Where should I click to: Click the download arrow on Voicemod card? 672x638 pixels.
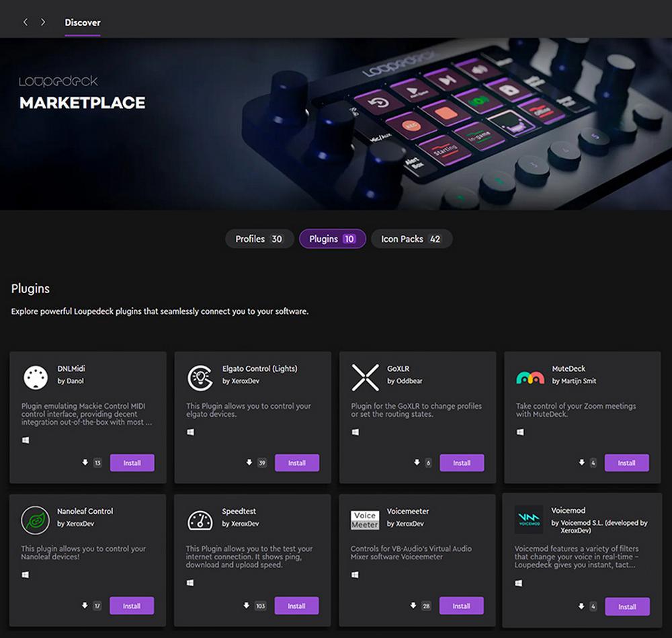[x=581, y=606]
